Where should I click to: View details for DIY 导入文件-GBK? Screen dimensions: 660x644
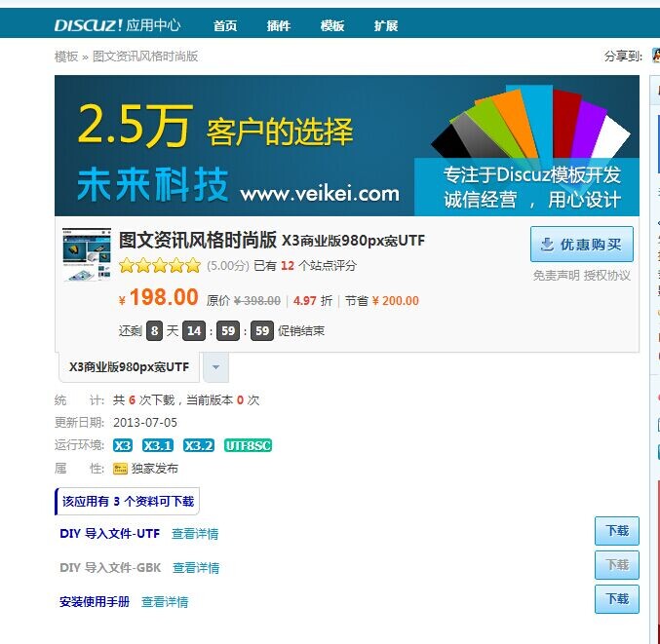(x=196, y=568)
